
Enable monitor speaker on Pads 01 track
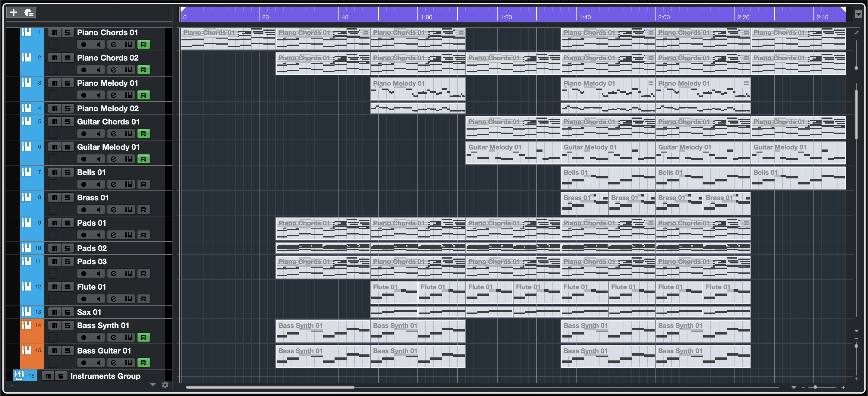(98, 235)
